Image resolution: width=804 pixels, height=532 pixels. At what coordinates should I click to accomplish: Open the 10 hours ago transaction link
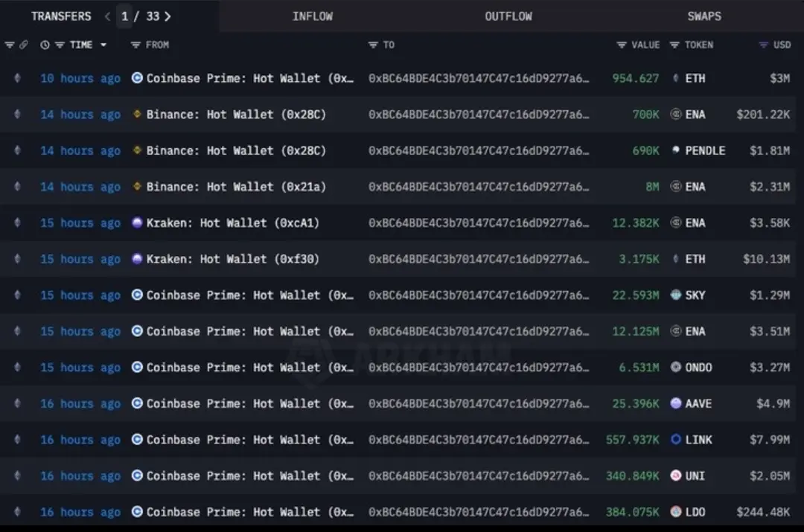coord(80,78)
